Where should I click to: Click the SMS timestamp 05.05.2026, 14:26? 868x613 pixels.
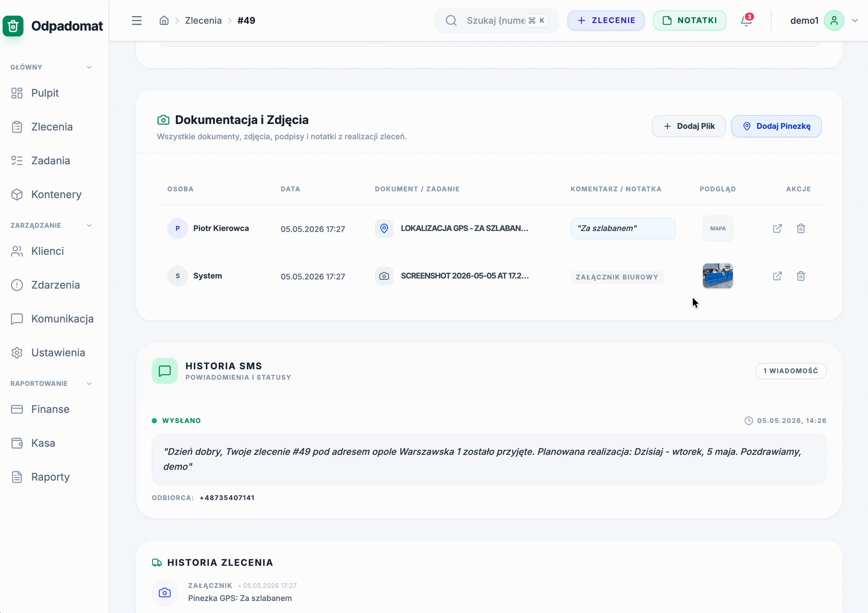pos(791,421)
